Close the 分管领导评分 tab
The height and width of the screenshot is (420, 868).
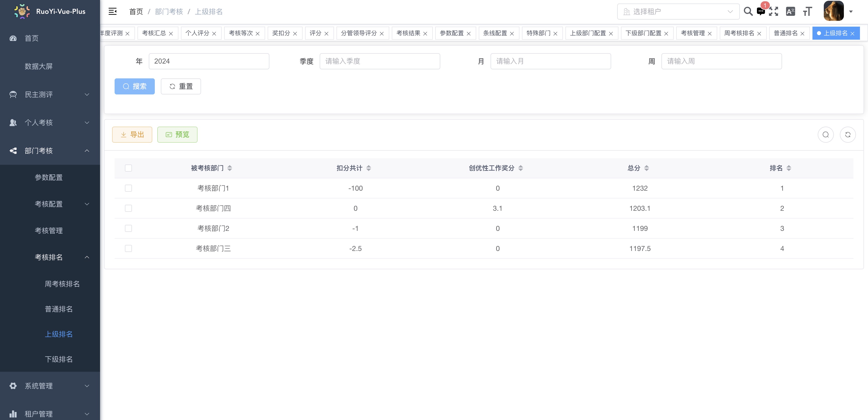[x=382, y=33]
